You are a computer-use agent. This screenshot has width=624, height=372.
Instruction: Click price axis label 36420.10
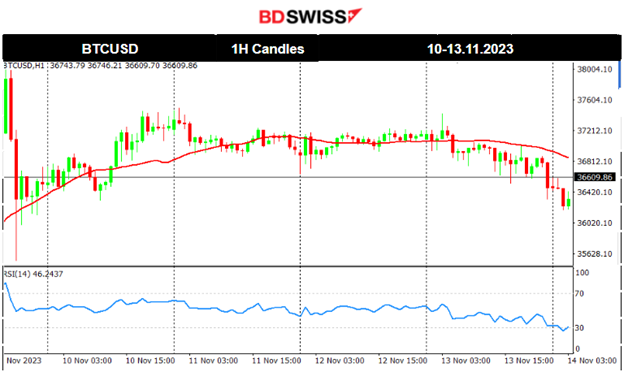tap(595, 192)
